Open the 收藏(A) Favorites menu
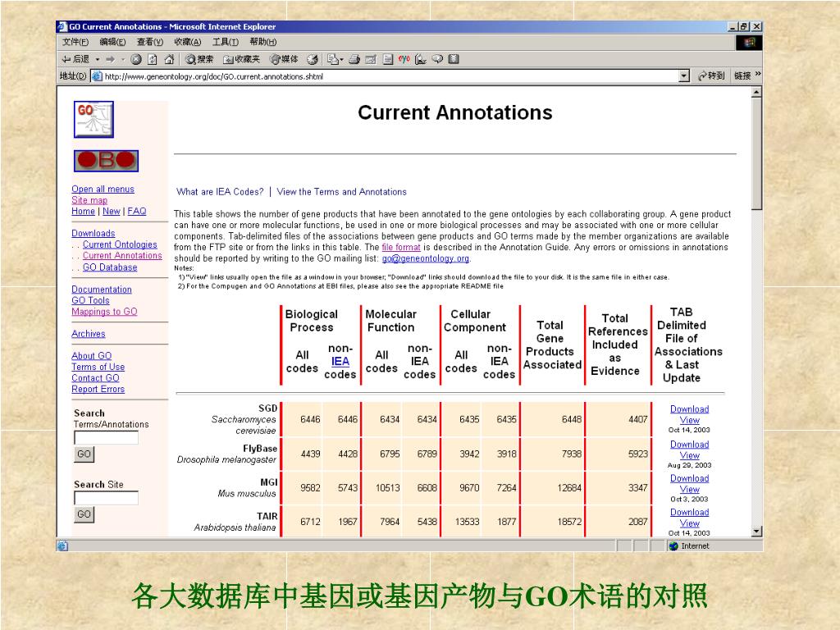 (188, 42)
